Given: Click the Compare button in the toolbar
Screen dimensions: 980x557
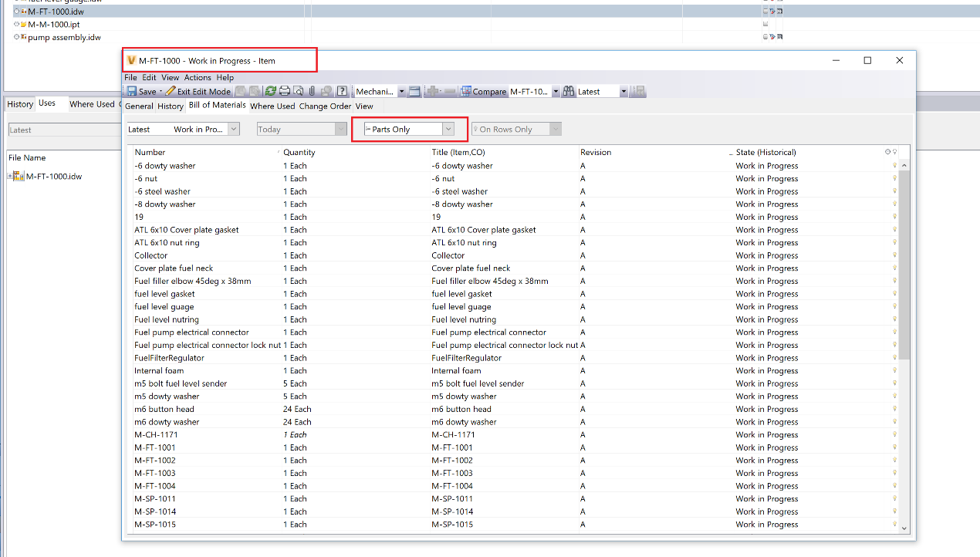Looking at the screenshot, I should (484, 91).
